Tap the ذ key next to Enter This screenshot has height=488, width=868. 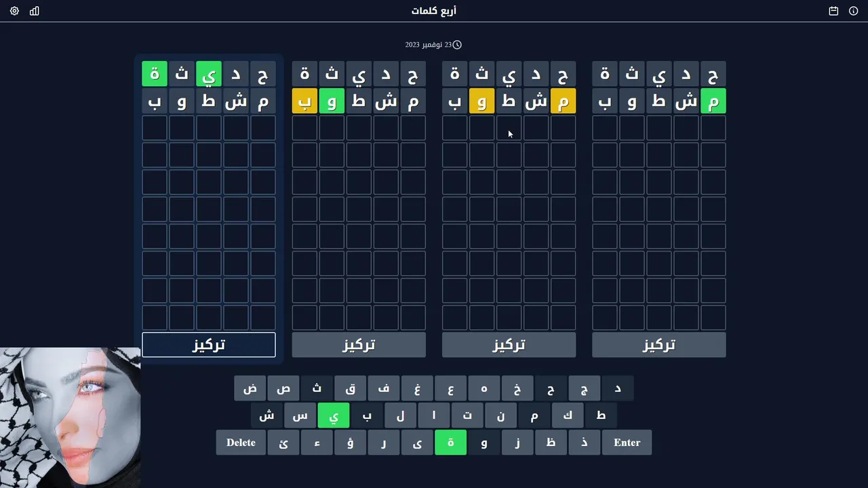tap(585, 443)
